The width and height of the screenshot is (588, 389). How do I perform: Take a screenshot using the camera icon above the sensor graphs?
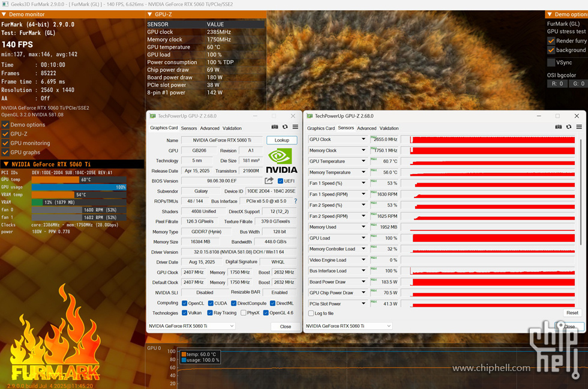click(x=559, y=127)
